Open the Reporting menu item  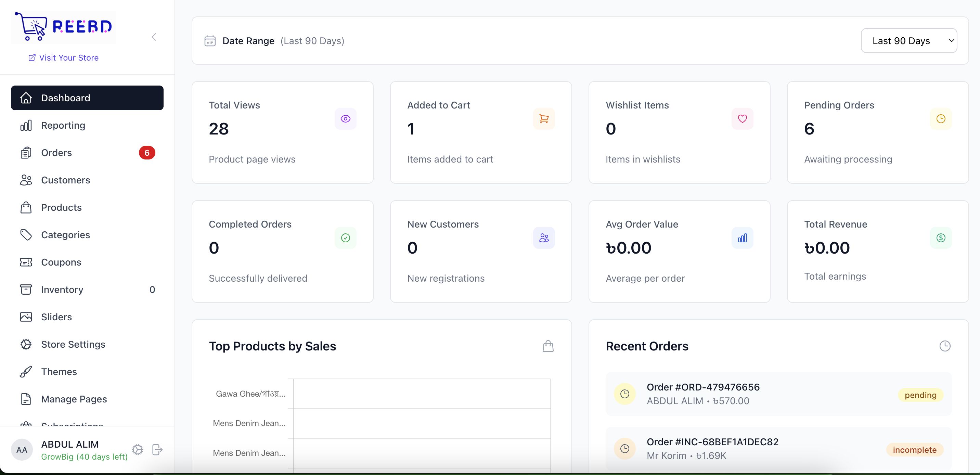point(63,125)
